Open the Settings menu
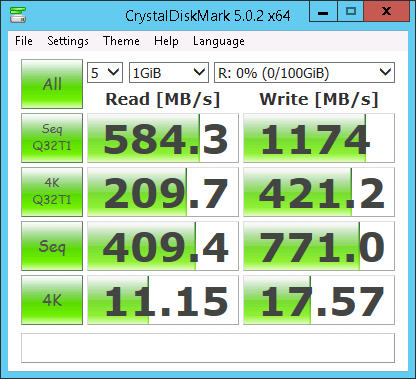 click(x=68, y=41)
